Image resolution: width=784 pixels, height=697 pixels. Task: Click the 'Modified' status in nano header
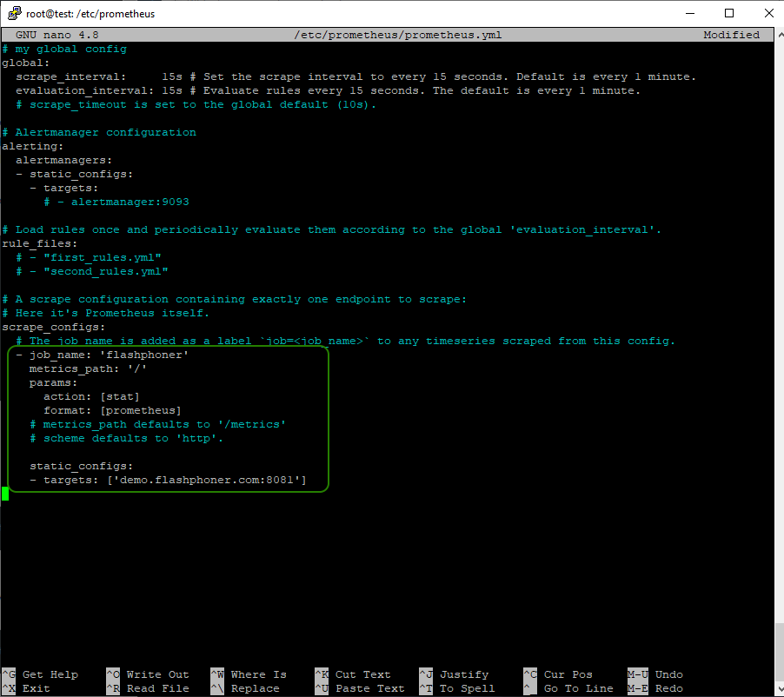click(x=731, y=35)
